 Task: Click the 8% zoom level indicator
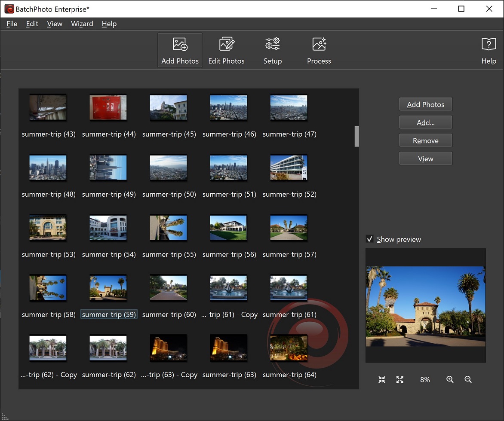(x=425, y=379)
